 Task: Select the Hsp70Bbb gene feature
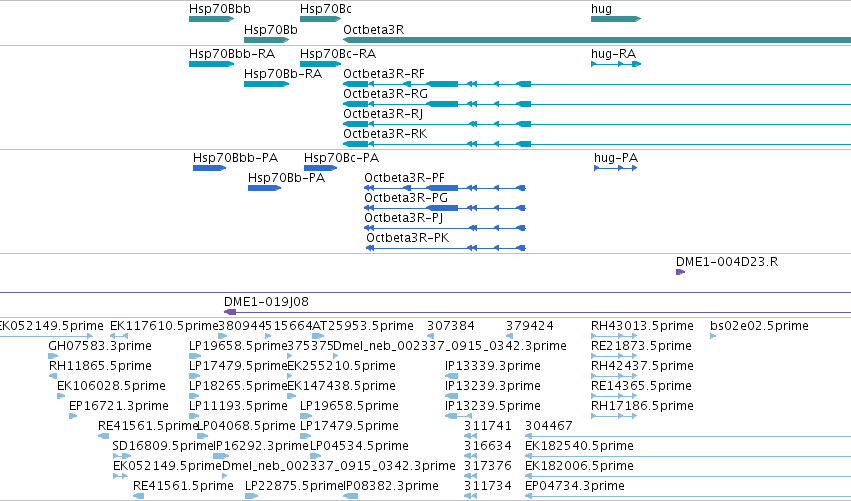tap(212, 19)
